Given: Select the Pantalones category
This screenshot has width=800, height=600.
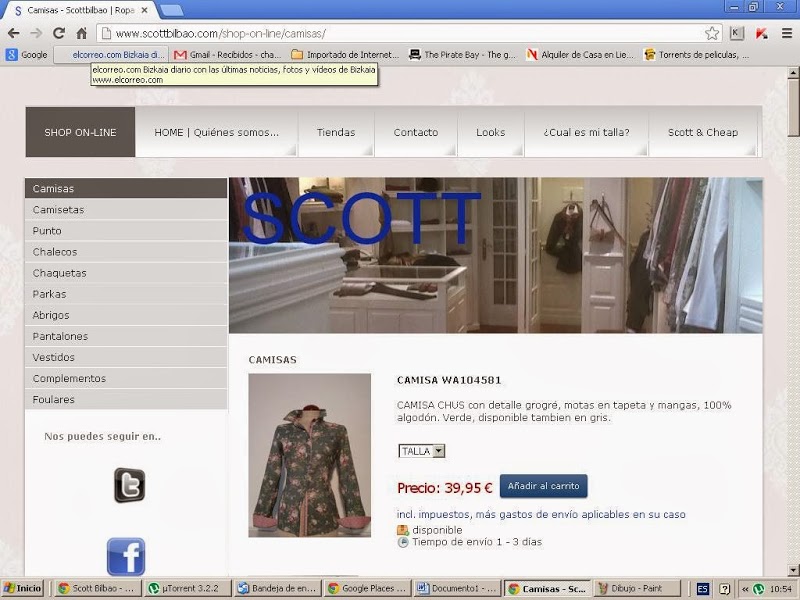Looking at the screenshot, I should tap(126, 336).
